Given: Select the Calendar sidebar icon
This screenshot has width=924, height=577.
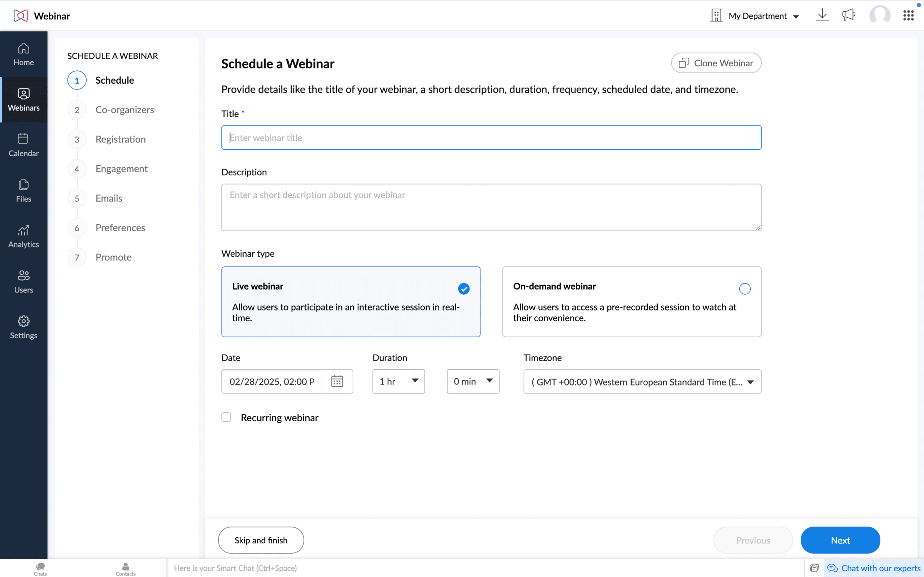Looking at the screenshot, I should (23, 144).
